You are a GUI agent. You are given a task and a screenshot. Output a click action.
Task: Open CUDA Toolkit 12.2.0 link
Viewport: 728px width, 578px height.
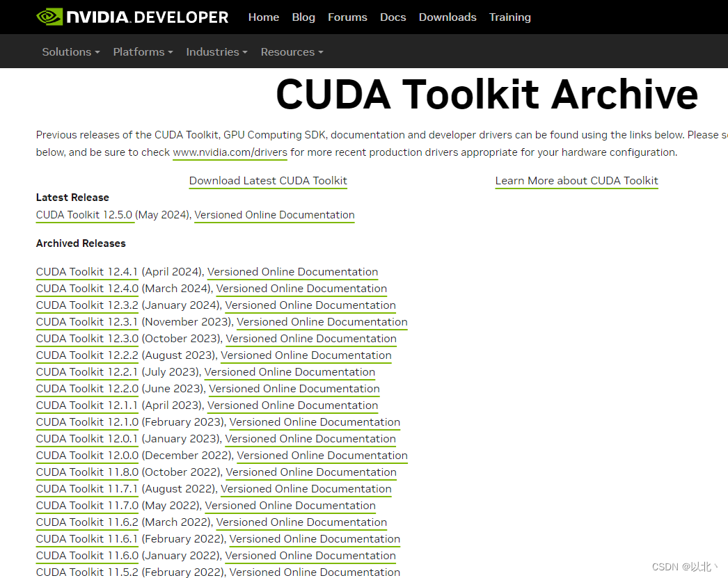coord(87,389)
